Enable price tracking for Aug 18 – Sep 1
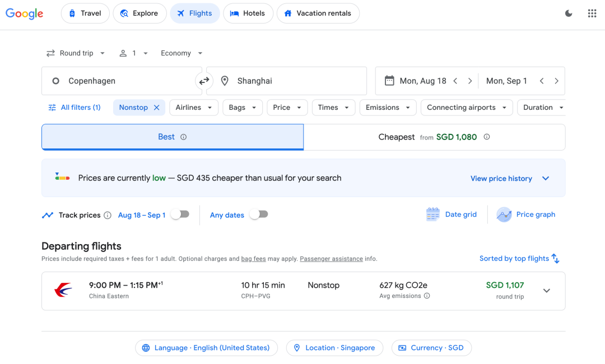 pos(180,214)
